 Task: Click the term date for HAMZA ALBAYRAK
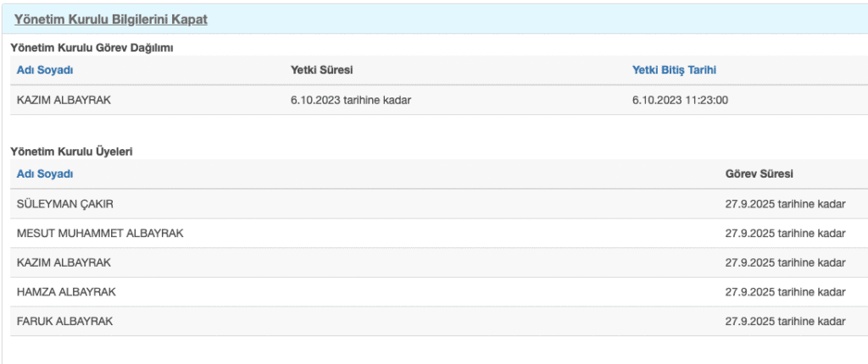786,292
